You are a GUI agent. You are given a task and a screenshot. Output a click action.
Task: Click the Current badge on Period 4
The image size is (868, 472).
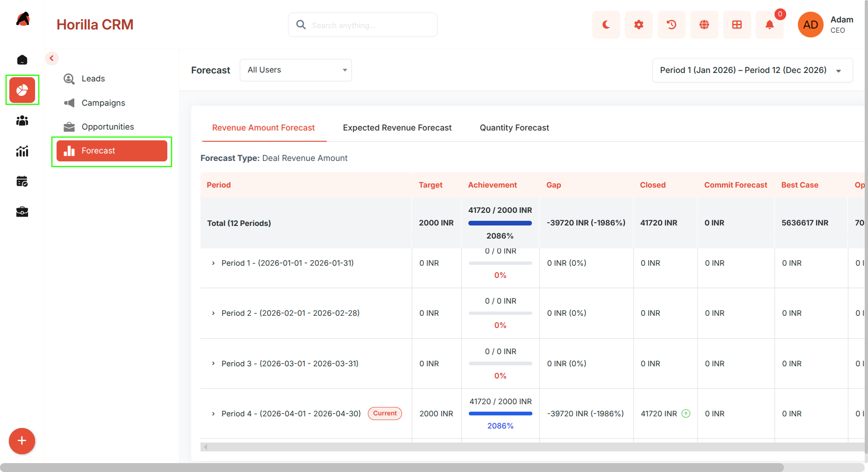385,414
